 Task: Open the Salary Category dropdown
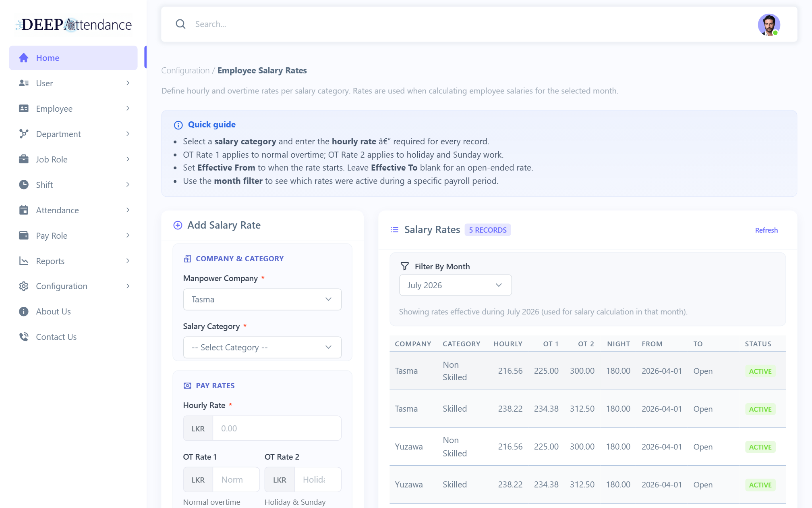(x=262, y=347)
